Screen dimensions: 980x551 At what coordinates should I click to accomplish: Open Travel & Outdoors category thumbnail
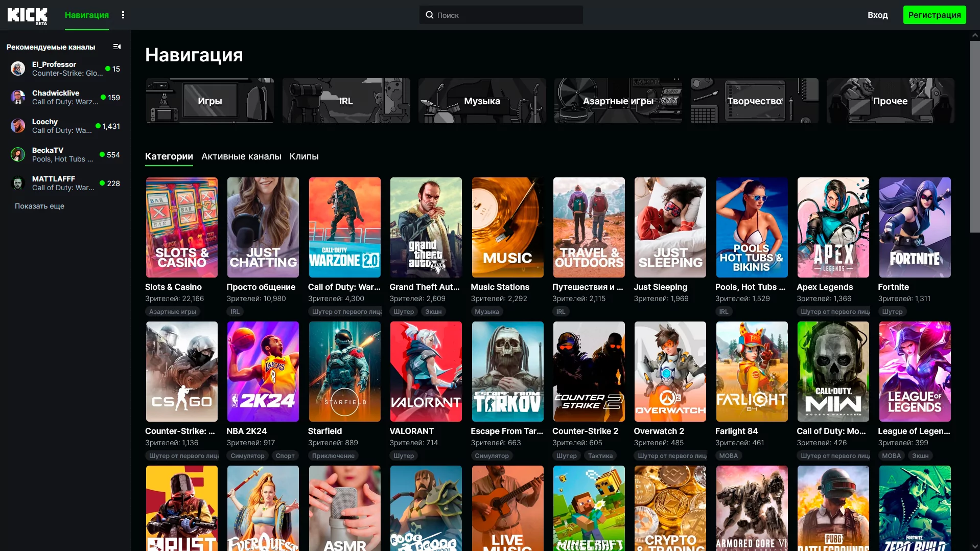[x=589, y=227]
